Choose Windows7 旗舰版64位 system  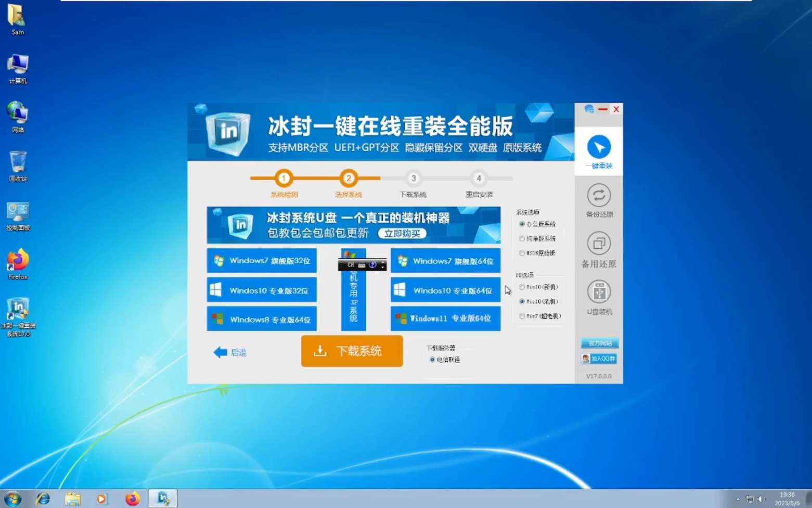pyautogui.click(x=445, y=261)
